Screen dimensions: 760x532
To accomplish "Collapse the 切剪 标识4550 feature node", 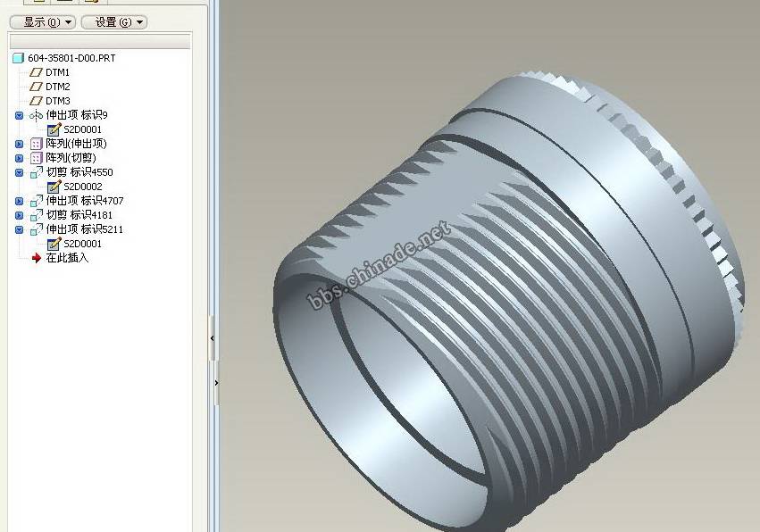I will click(19, 172).
